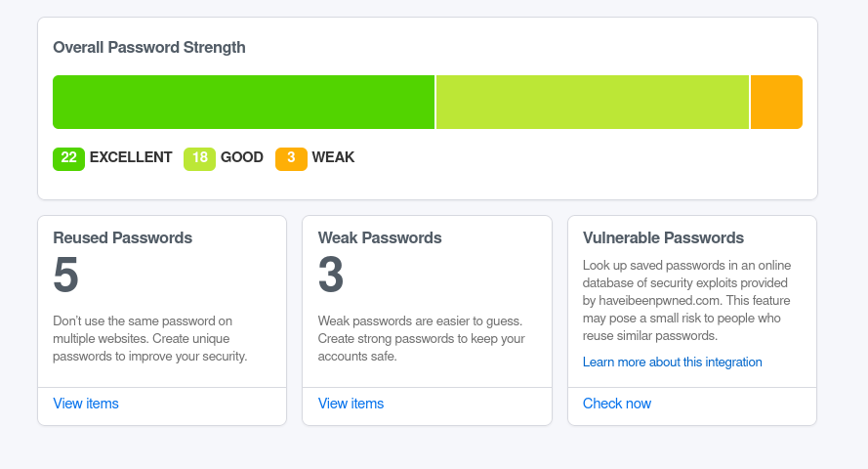The image size is (868, 469).
Task: Select the WEAK legend label
Action: (x=333, y=157)
